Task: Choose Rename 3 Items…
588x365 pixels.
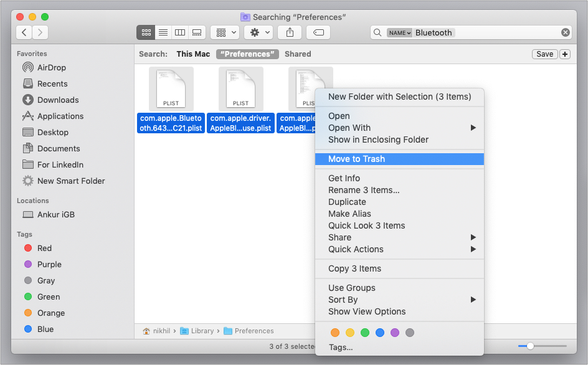Action: point(399,190)
